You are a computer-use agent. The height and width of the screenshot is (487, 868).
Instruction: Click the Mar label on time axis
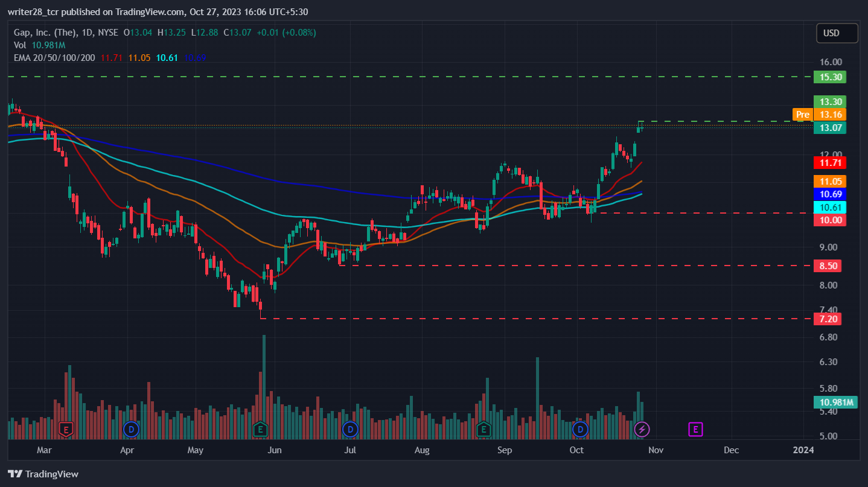coord(45,450)
